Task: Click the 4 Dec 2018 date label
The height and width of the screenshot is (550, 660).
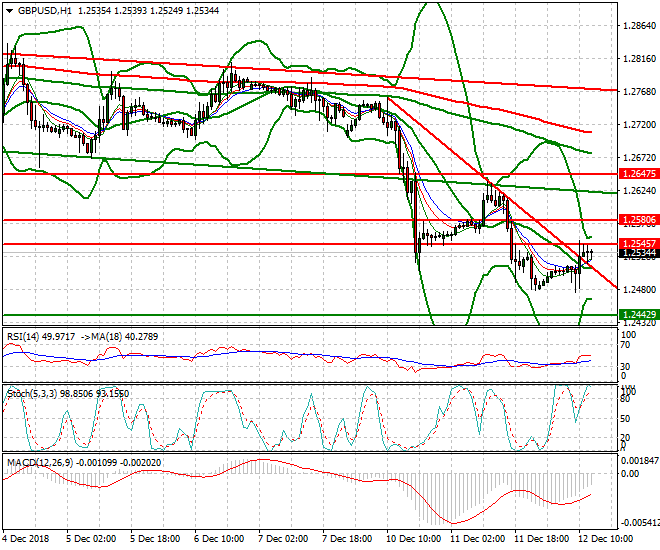Action: [26, 539]
